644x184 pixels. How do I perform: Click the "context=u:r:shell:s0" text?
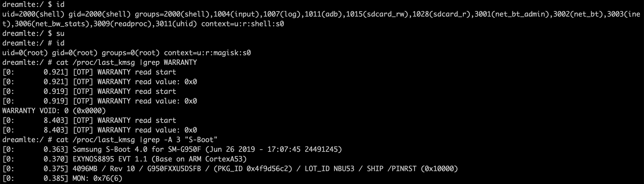point(243,24)
